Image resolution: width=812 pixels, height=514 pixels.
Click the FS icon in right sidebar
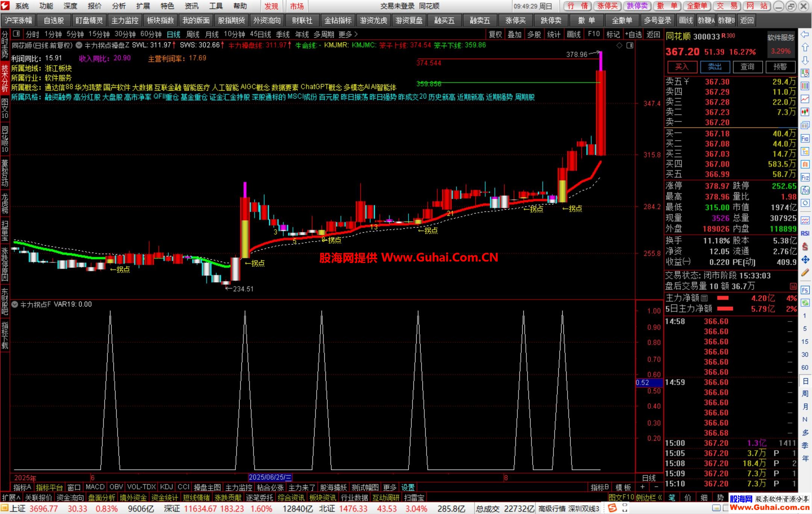tap(805, 290)
